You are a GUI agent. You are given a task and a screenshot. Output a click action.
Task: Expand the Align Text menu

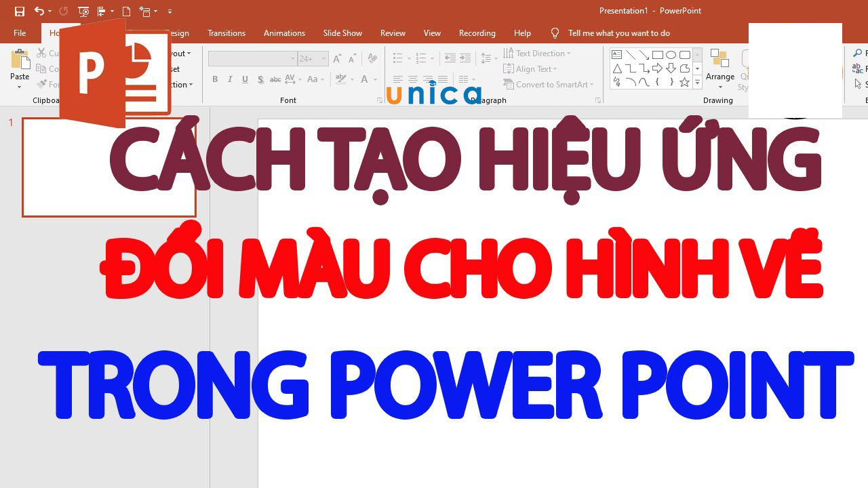coord(530,69)
